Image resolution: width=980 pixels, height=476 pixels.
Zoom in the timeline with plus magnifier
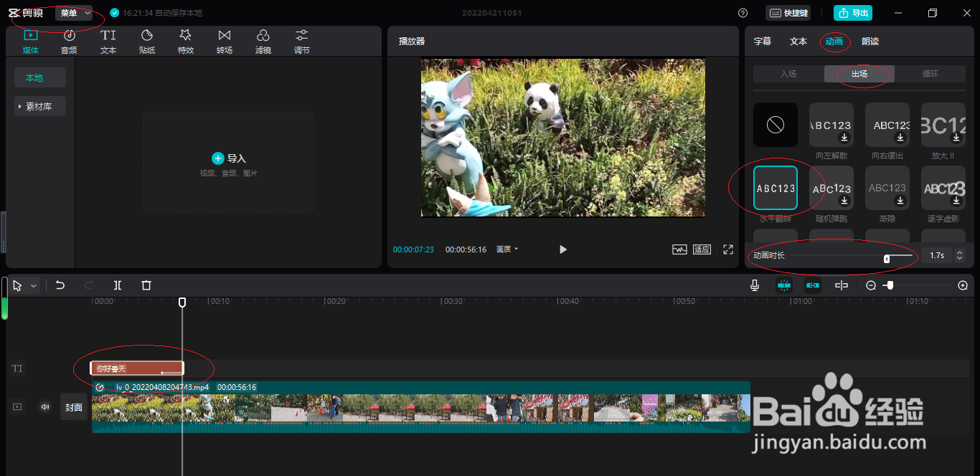click(963, 285)
